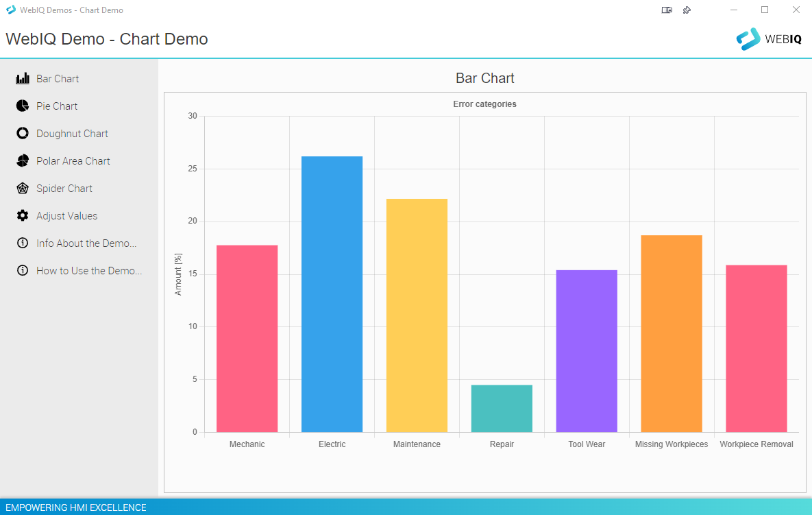Click the 'Mechanic' x-axis label
The width and height of the screenshot is (812, 515).
tap(247, 444)
